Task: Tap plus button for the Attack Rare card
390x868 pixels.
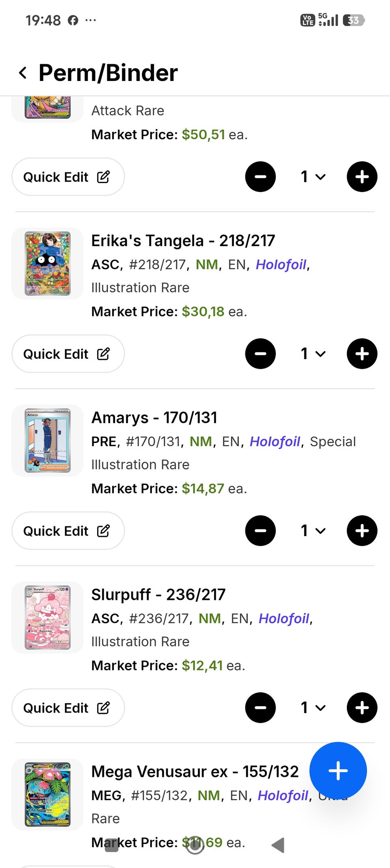Action: [362, 177]
